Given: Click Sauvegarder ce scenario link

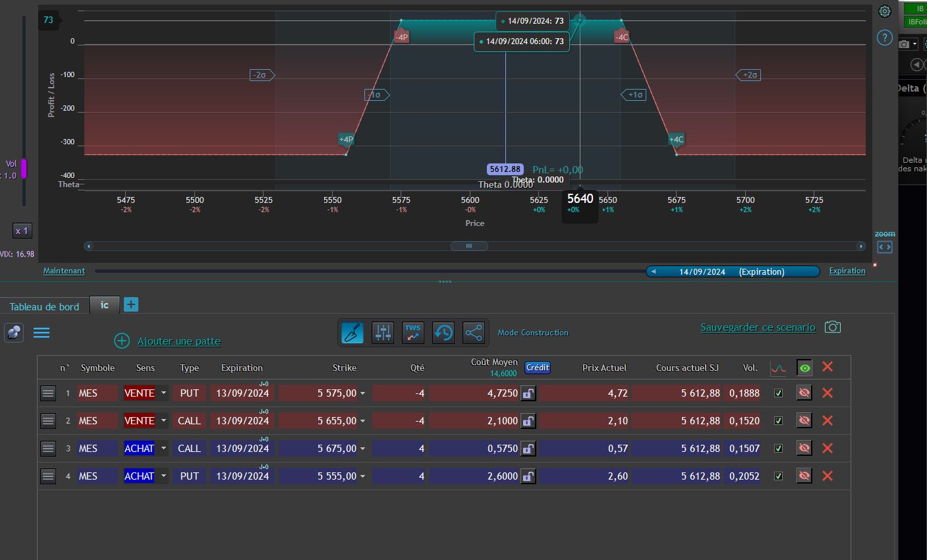Looking at the screenshot, I should [758, 327].
